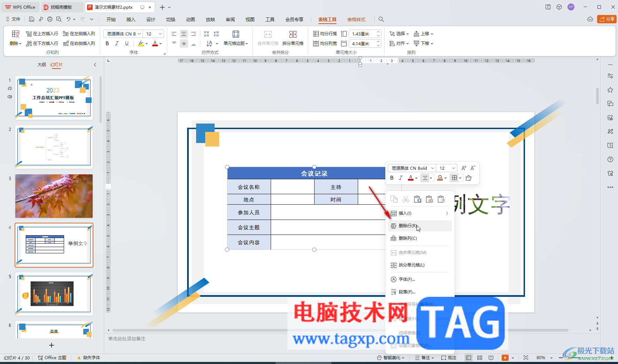Click the cut scissors icon in context menu
This screenshot has height=364, width=618.
406,199
